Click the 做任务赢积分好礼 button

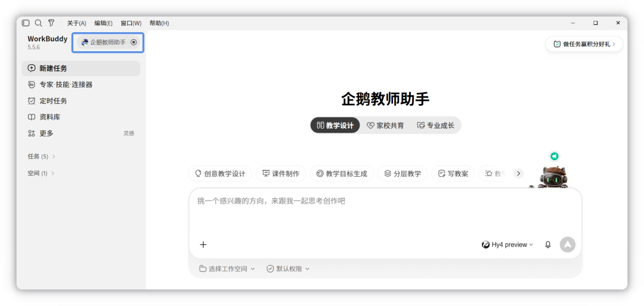[x=584, y=44]
